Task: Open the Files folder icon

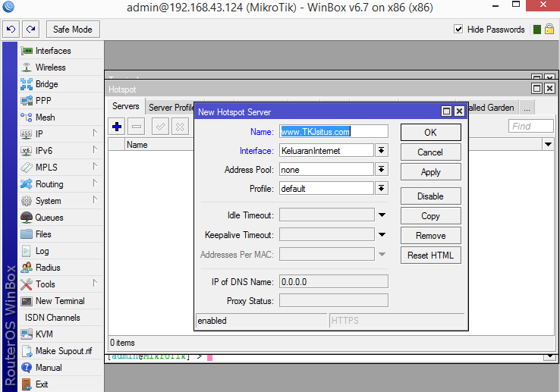Action: [x=27, y=234]
